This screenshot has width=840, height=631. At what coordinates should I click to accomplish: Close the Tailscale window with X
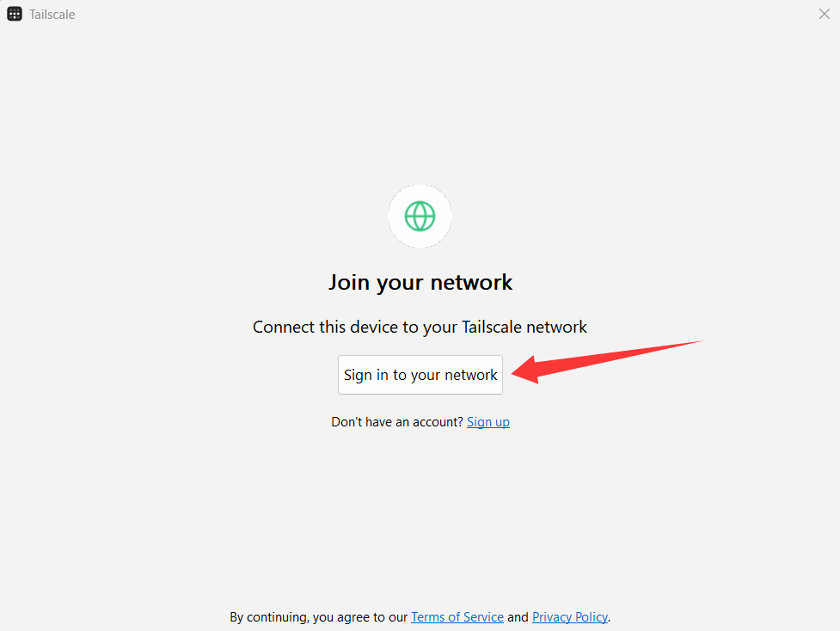(x=824, y=14)
